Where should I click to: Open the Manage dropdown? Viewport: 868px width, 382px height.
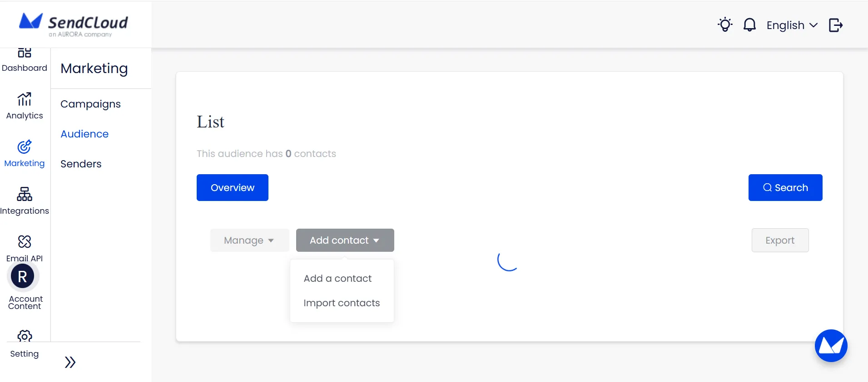pos(249,240)
